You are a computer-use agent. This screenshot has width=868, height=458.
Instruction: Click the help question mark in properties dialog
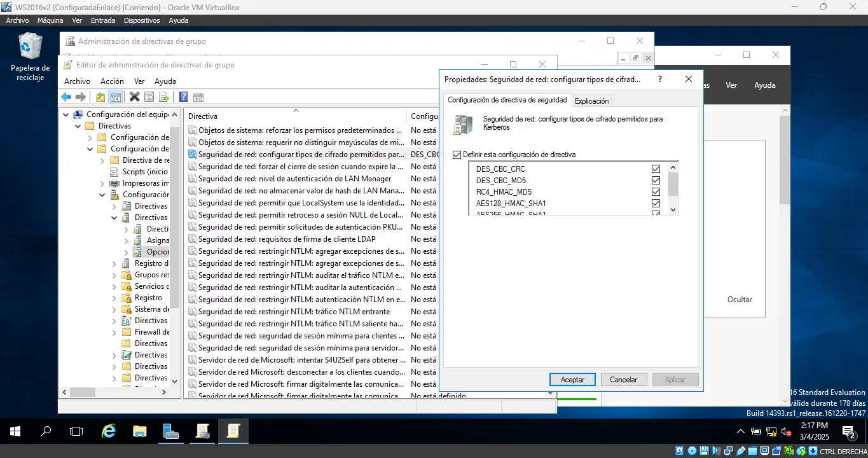659,79
